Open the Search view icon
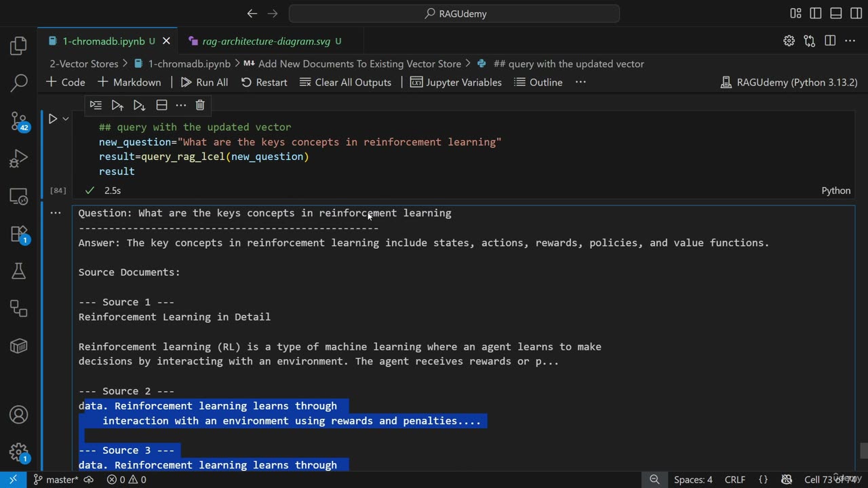868x488 pixels. (x=19, y=83)
